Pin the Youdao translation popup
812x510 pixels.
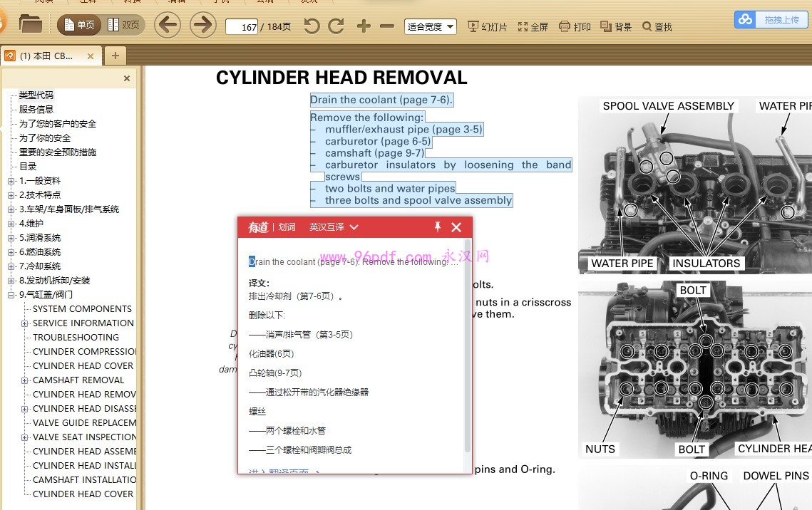438,227
